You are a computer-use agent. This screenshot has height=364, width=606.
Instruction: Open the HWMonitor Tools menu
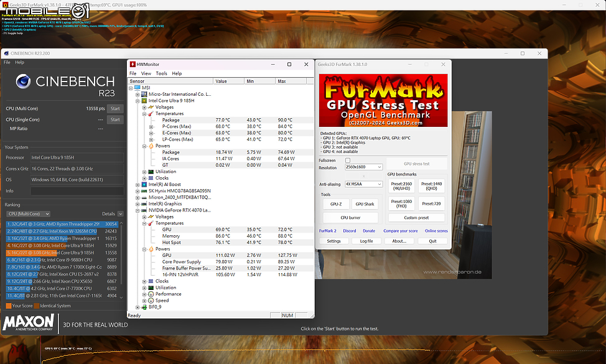[162, 73]
